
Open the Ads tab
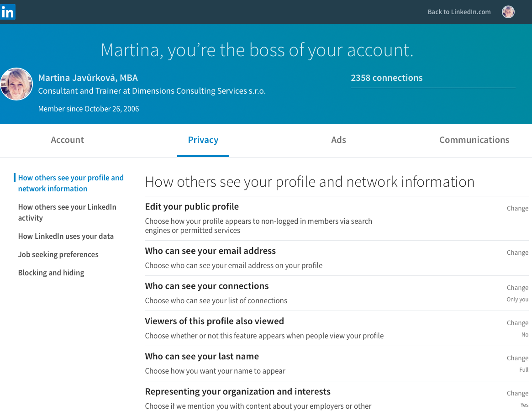click(x=338, y=140)
